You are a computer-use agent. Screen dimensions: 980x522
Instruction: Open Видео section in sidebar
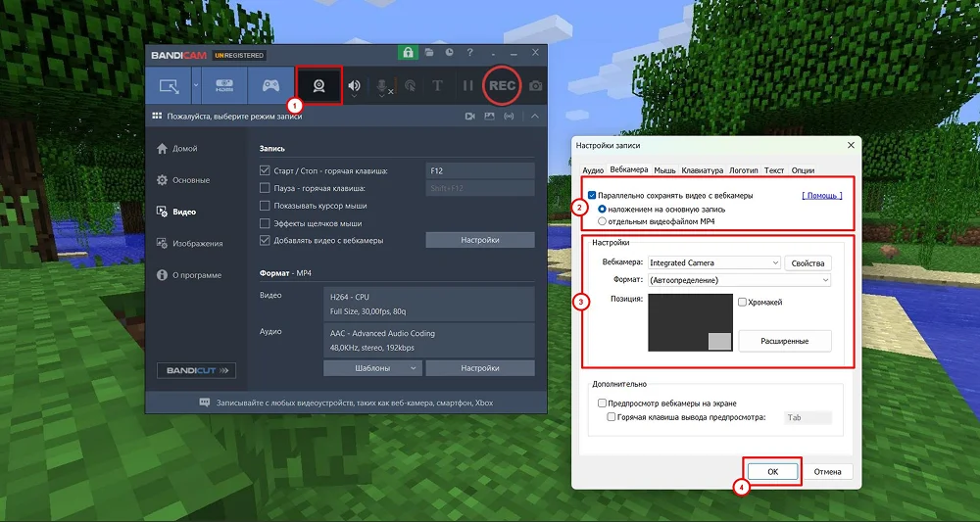point(176,212)
